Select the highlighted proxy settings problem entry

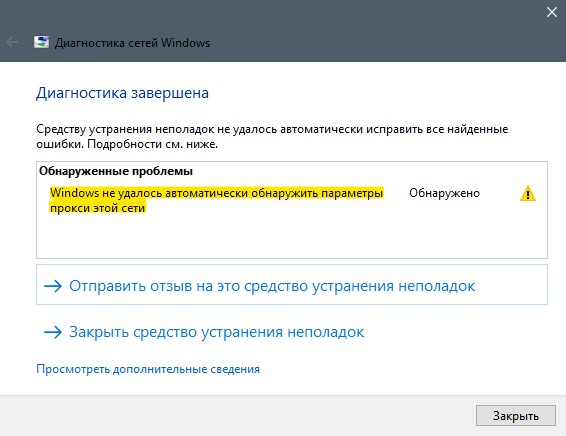pos(216,200)
